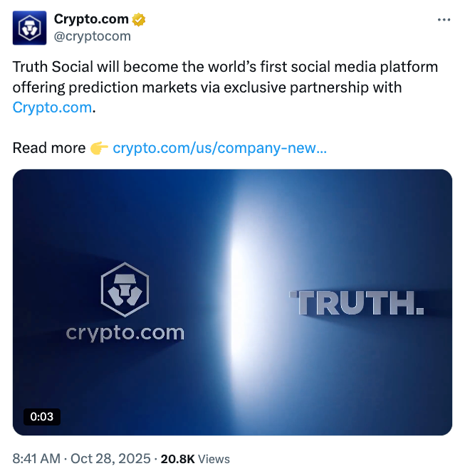Click the pointing finger emoji
Image resolution: width=465 pixels, height=476 pixels.
tap(99, 148)
